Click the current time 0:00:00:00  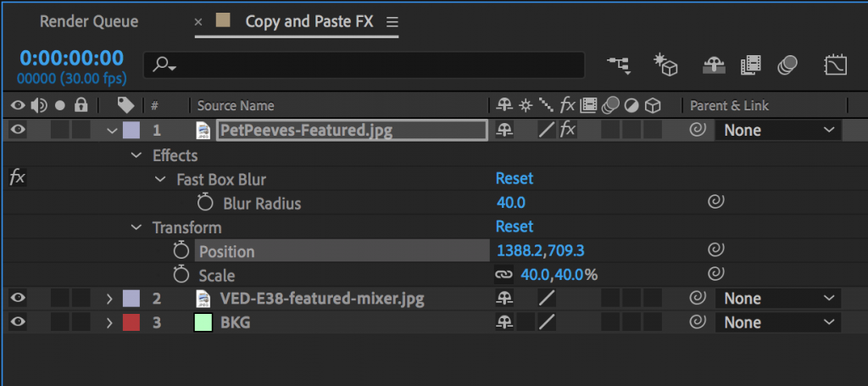click(x=72, y=58)
